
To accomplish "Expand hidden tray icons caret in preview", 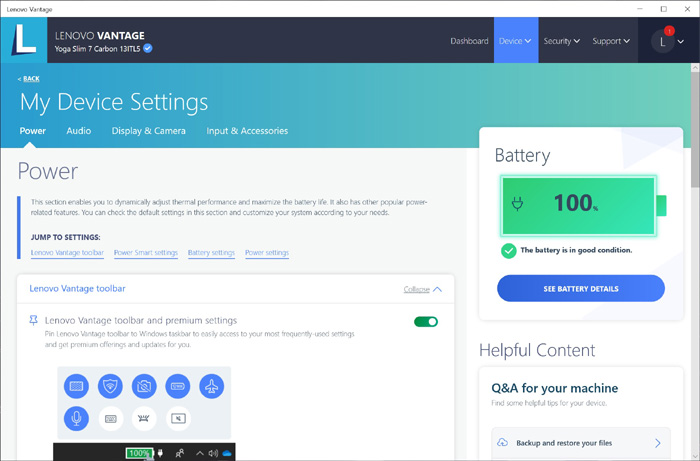I will coord(200,453).
